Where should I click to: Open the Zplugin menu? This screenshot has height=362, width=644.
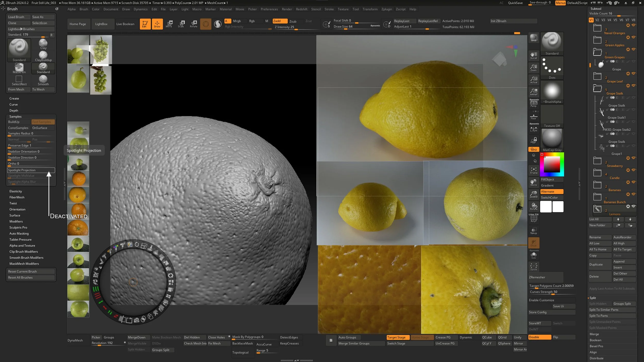click(386, 9)
